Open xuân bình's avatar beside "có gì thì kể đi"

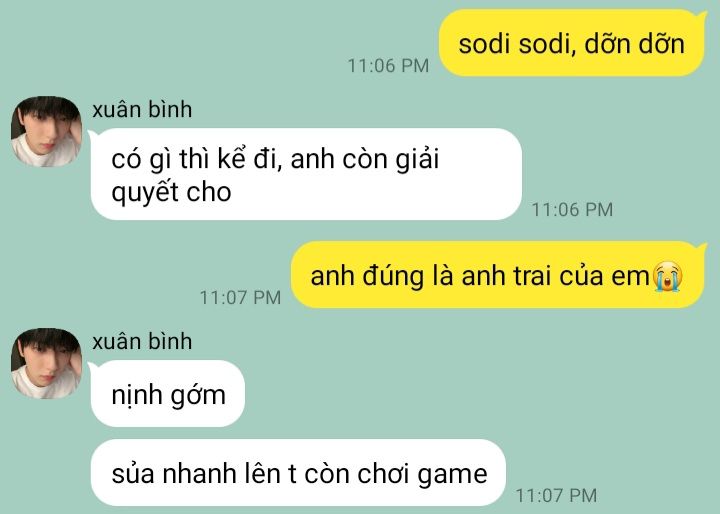point(46,131)
